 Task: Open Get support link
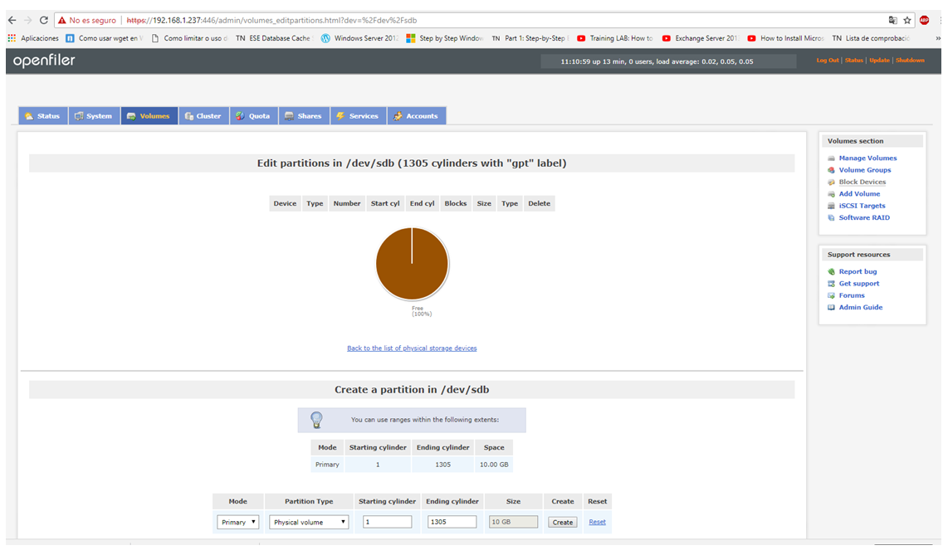pyautogui.click(x=858, y=284)
